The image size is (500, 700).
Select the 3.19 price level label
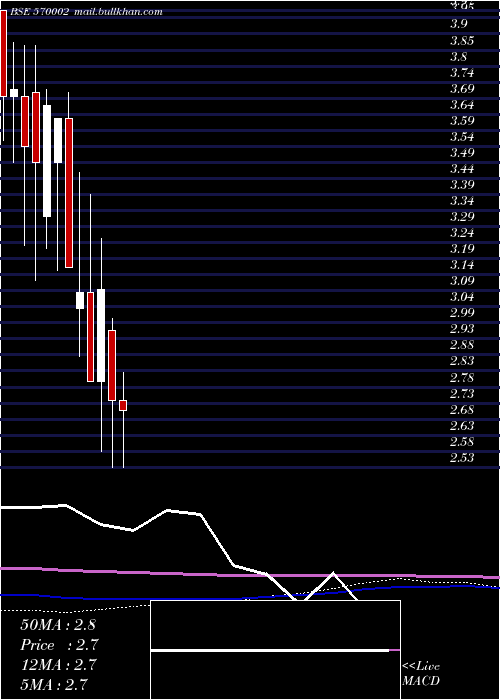point(462,248)
